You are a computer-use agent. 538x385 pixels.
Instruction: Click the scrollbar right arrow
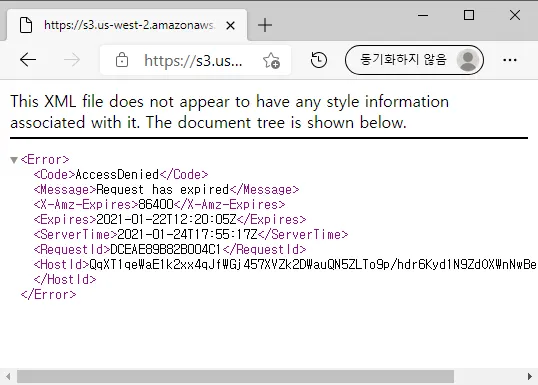[x=530, y=376]
